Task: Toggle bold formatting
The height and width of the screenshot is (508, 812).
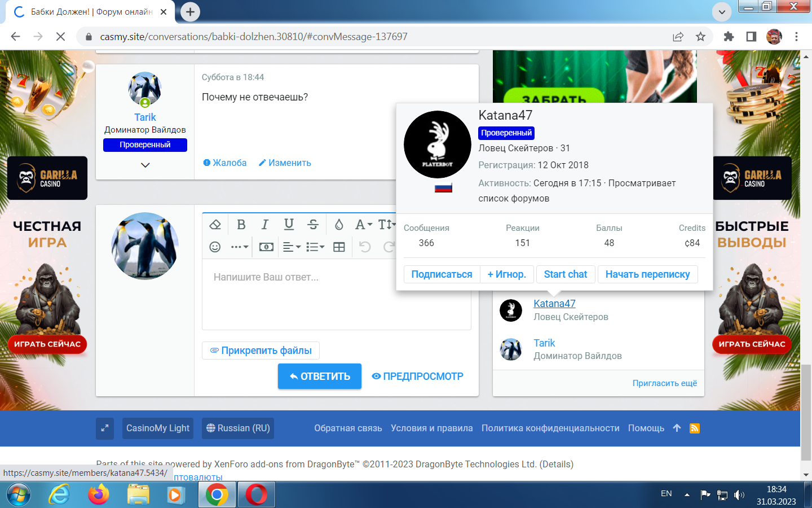Action: tap(241, 225)
